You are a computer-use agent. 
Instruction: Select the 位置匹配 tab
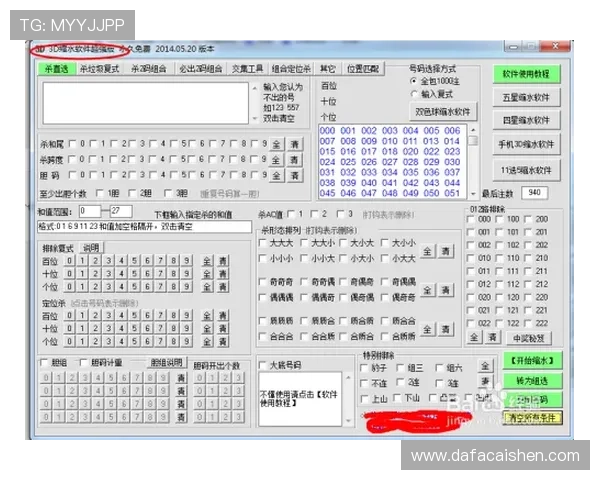coord(362,69)
